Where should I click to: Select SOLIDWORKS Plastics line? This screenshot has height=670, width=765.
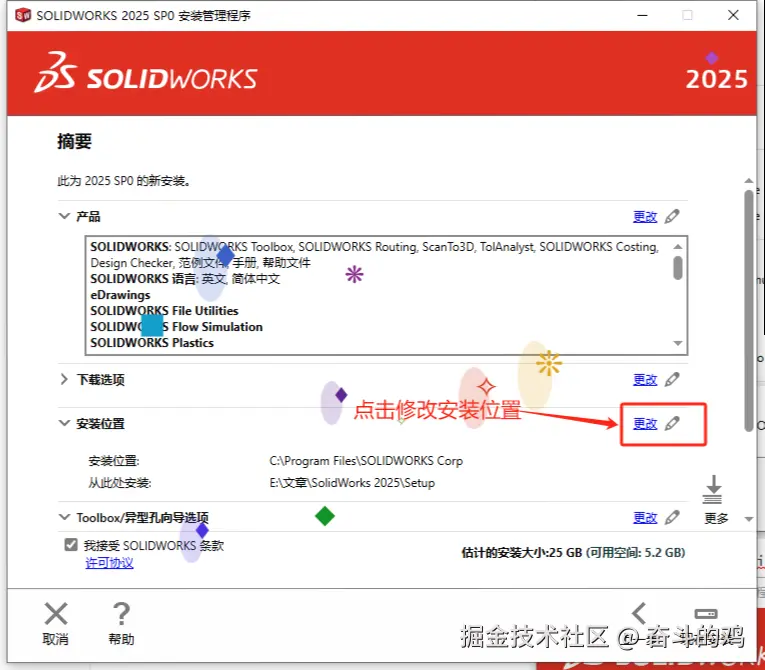(152, 343)
